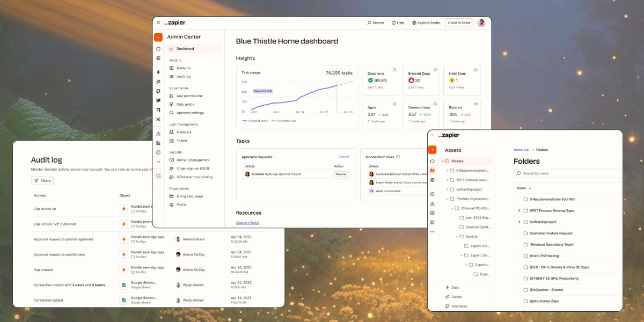The width and height of the screenshot is (644, 322).
Task: Open the user profile avatar
Action: coord(481,23)
